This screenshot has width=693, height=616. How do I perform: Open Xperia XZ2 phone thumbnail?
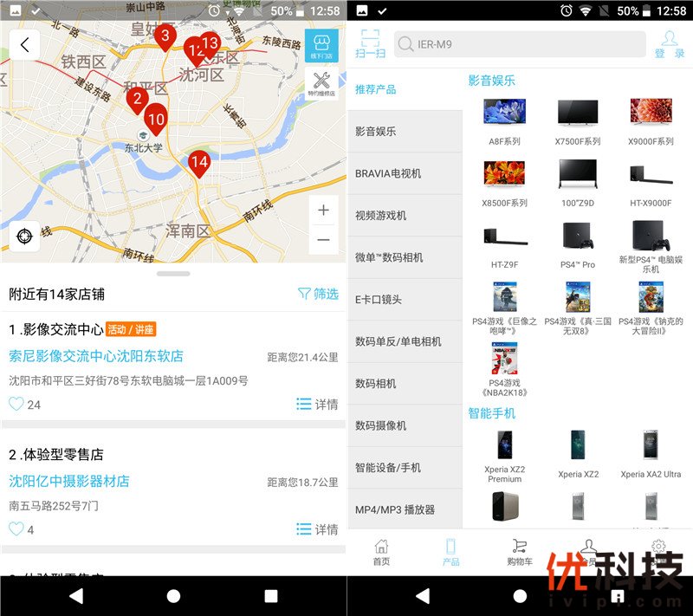click(x=578, y=445)
